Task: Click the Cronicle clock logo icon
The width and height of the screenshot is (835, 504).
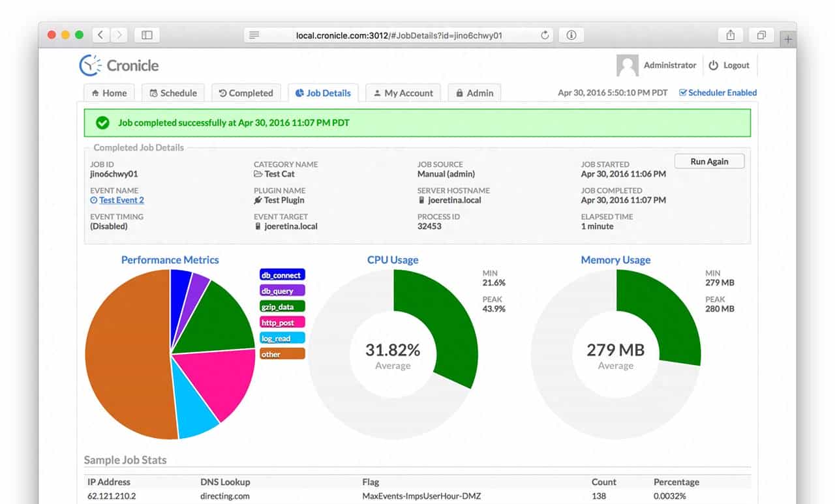Action: [x=91, y=65]
